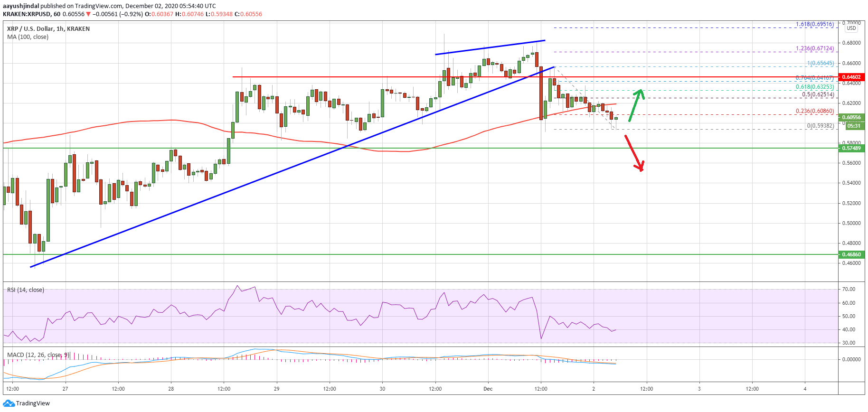Click the 0.5(0.62514) Fibonacci label
The image size is (868, 412).
tap(818, 94)
